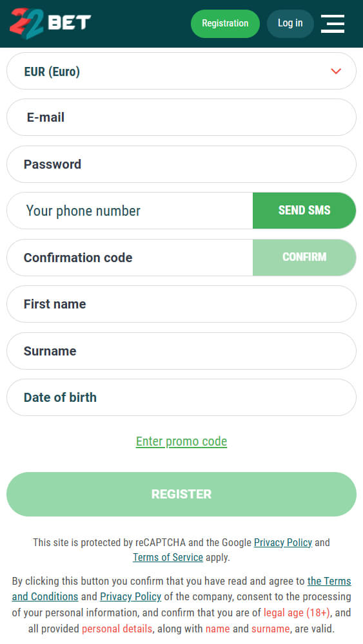Click into the Confirmation code field

(x=130, y=258)
